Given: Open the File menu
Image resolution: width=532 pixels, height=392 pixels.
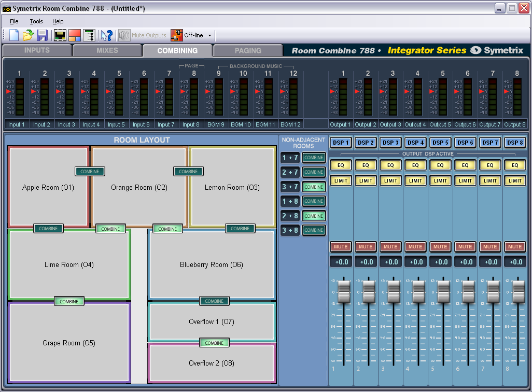Looking at the screenshot, I should pyautogui.click(x=14, y=21).
